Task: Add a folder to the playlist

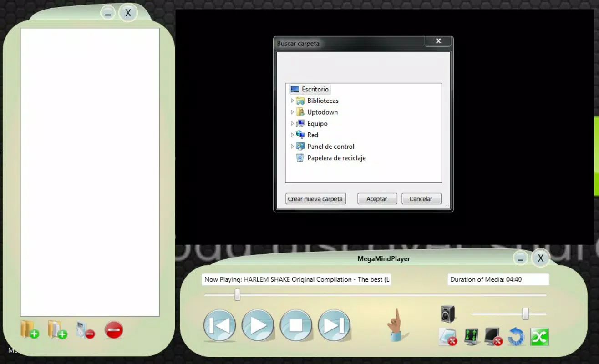Action: click(30, 330)
